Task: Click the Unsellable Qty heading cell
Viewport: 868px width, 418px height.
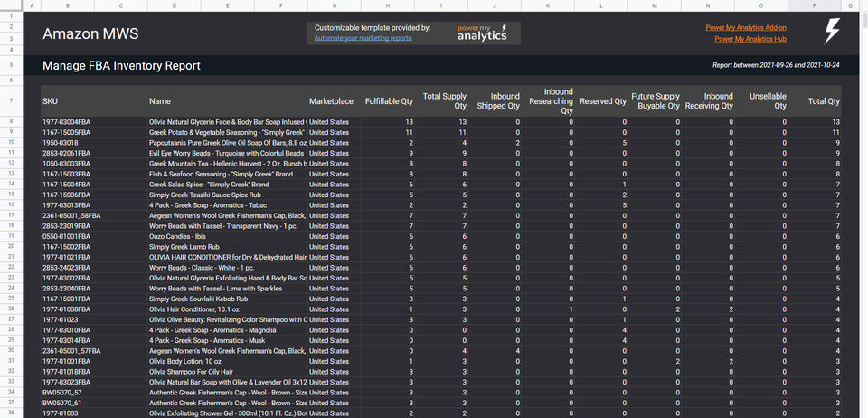Action: (767, 101)
